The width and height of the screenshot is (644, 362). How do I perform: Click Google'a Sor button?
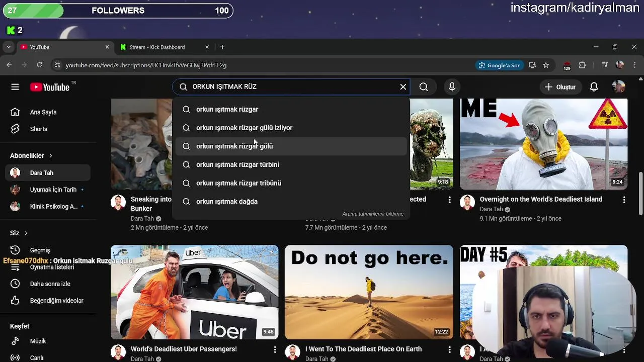coord(499,65)
